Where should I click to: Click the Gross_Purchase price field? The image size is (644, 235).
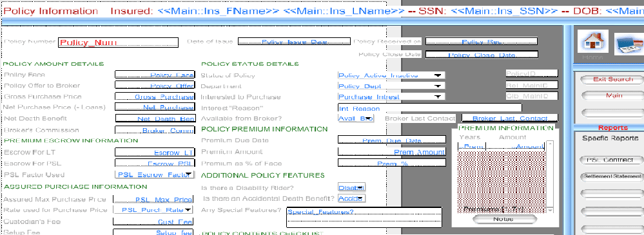pos(154,97)
